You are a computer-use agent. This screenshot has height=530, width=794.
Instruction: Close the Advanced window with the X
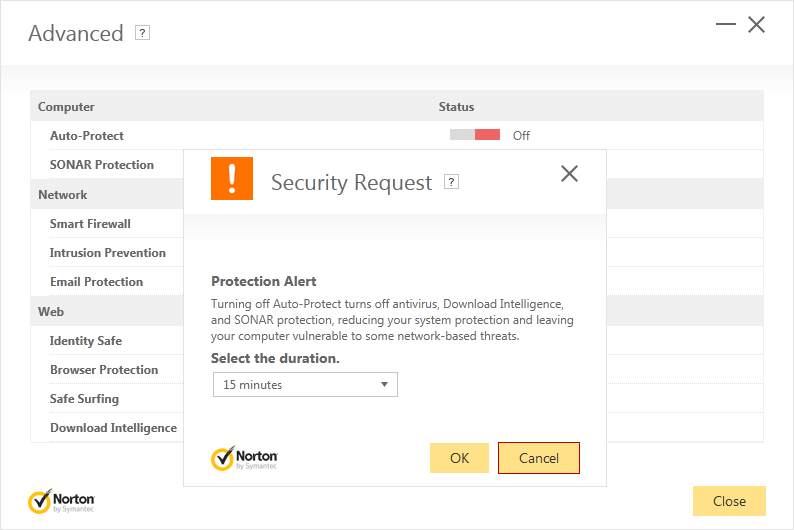[757, 24]
